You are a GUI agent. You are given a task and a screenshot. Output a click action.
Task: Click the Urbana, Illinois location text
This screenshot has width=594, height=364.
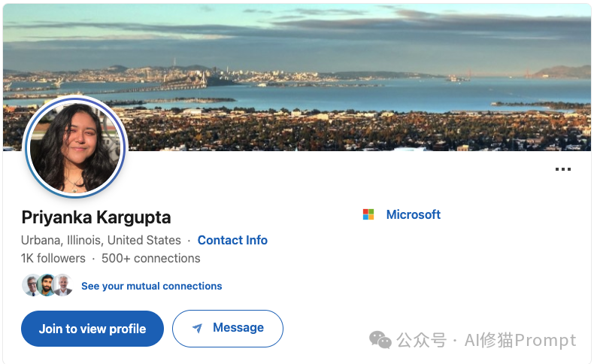point(101,241)
